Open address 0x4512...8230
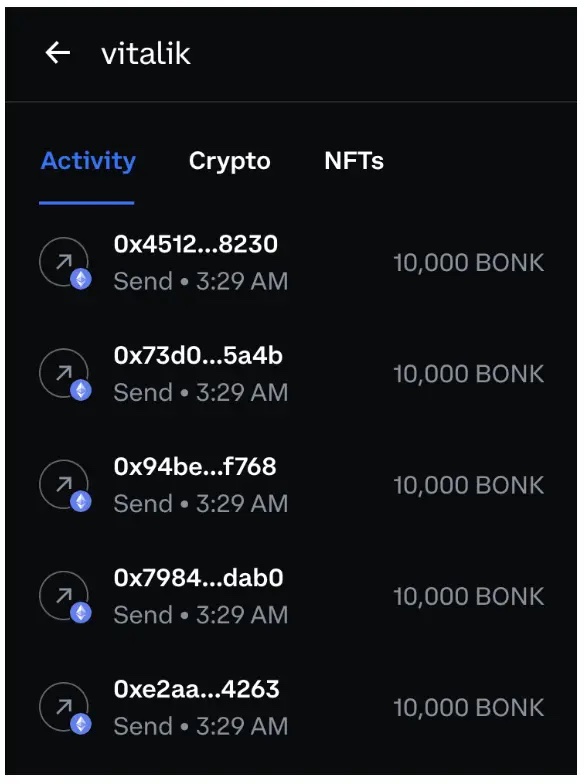The width and height of the screenshot is (584, 784). 196,244
